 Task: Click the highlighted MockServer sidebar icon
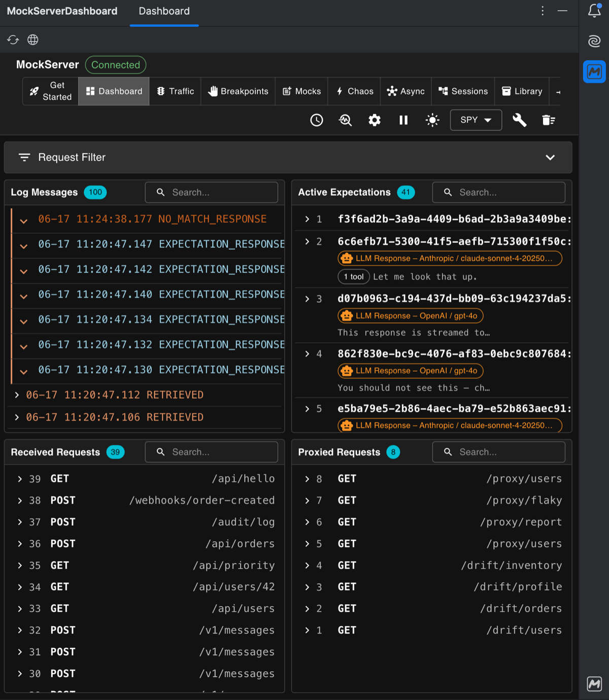[594, 72]
